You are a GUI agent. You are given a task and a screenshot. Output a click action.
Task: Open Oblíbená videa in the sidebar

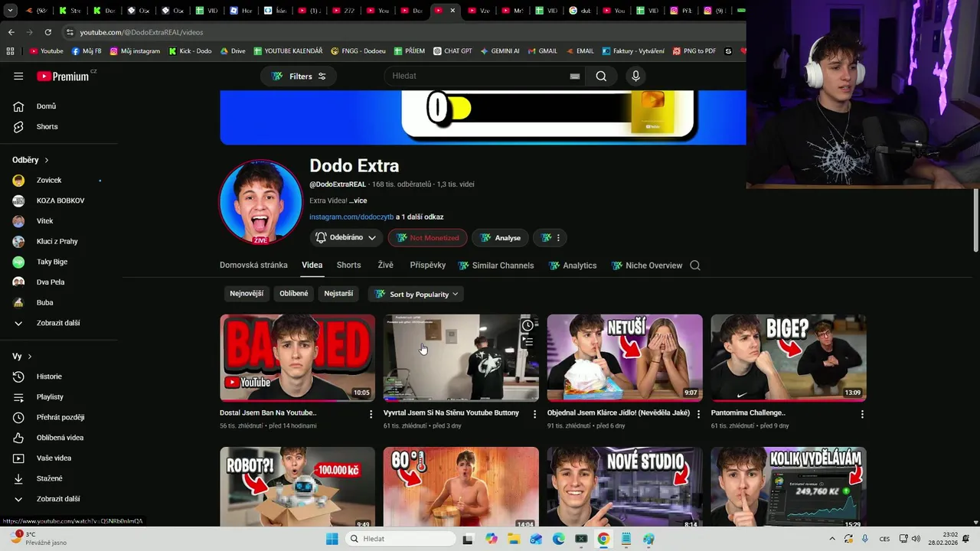coord(58,438)
